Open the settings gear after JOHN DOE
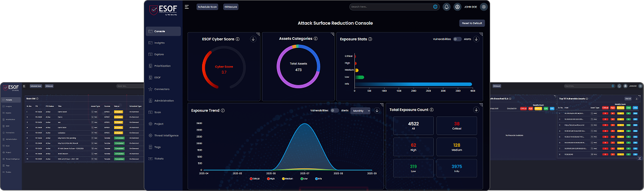The image size is (644, 191). pos(484,7)
